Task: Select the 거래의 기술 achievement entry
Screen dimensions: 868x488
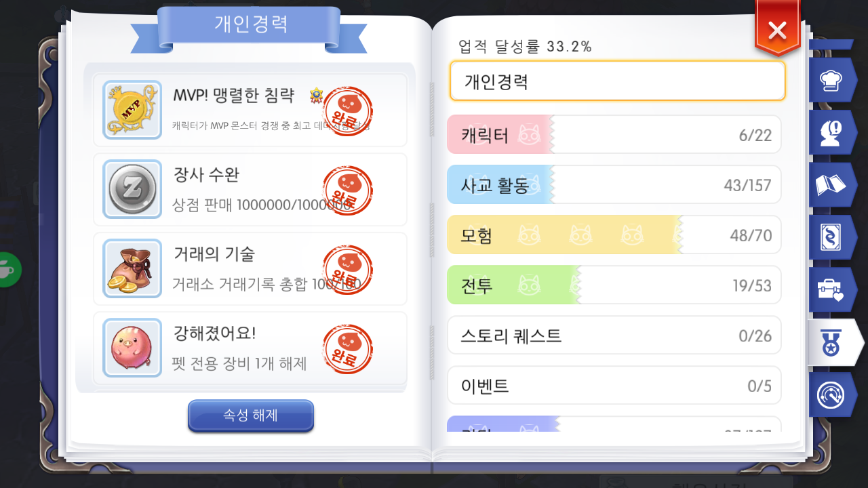Action: (250, 269)
